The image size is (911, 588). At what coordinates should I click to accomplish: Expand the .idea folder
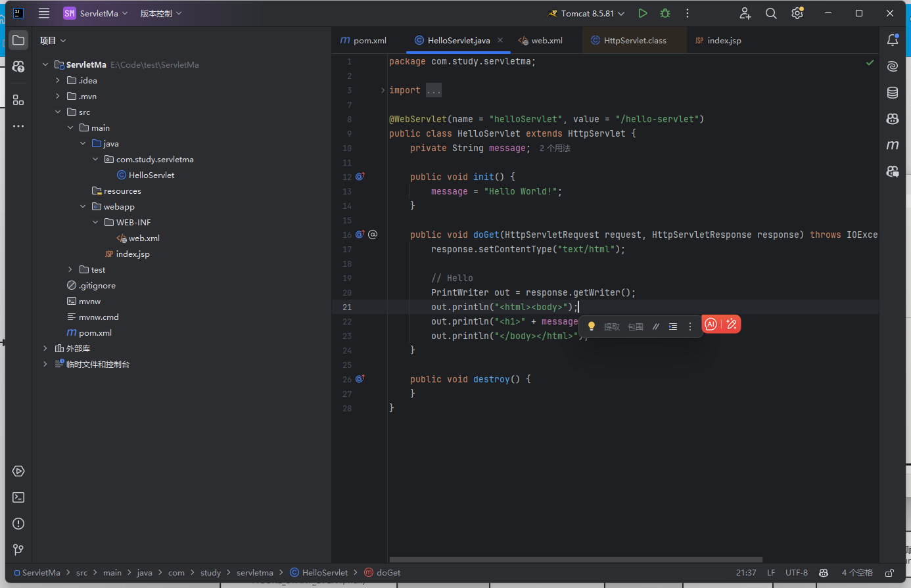click(58, 80)
